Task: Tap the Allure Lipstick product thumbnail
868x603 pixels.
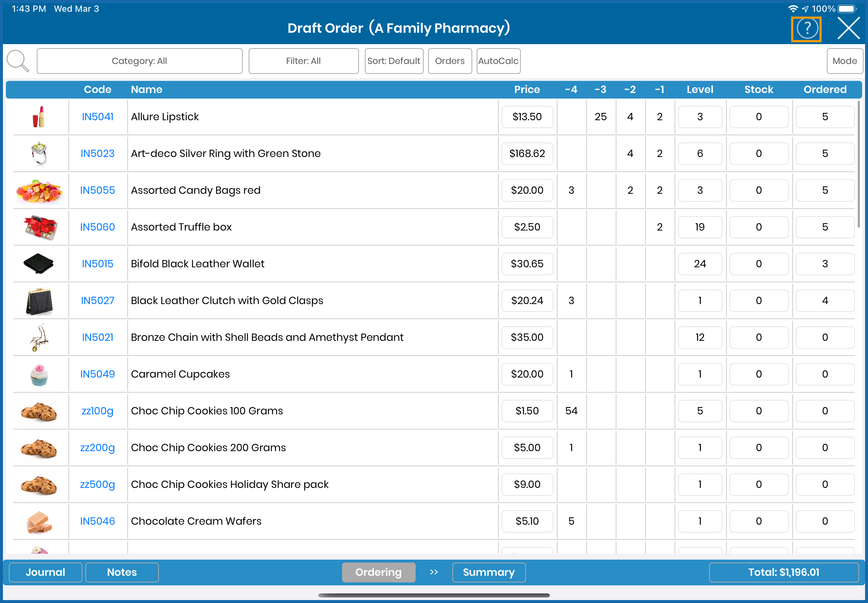Action: click(39, 117)
